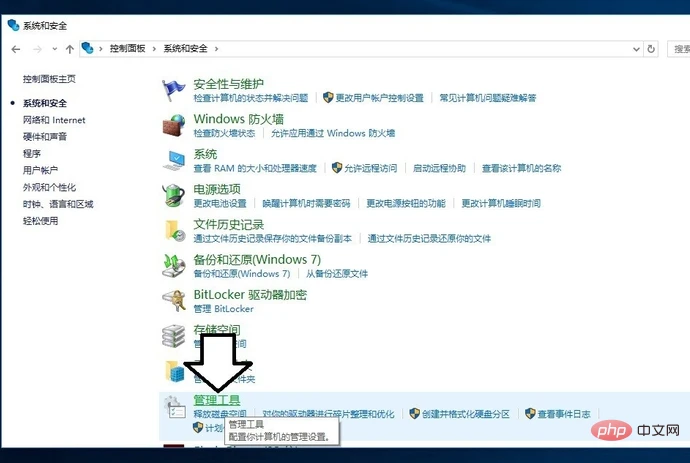Select 外观和个性化 in the sidebar
This screenshot has height=463, width=690.
pos(49,187)
